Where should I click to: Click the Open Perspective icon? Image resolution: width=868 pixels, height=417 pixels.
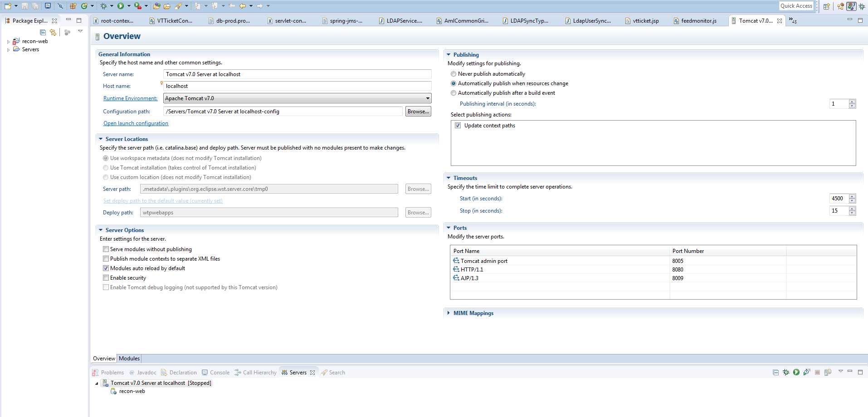(826, 6)
